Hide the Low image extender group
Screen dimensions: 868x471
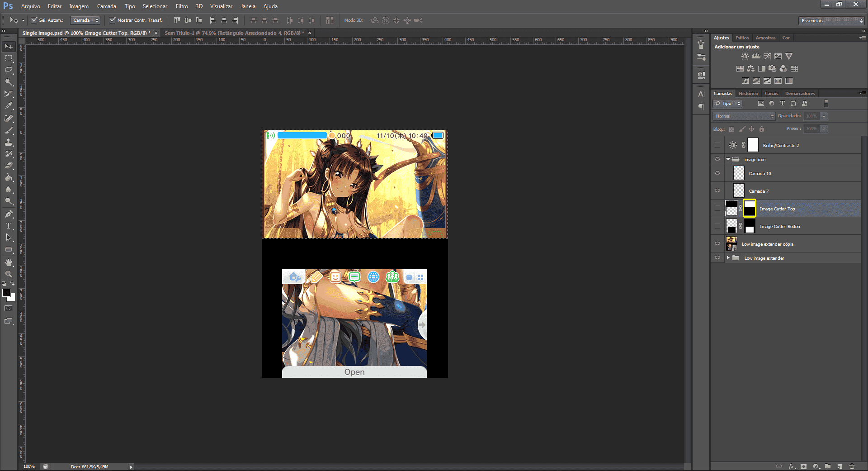coord(717,258)
